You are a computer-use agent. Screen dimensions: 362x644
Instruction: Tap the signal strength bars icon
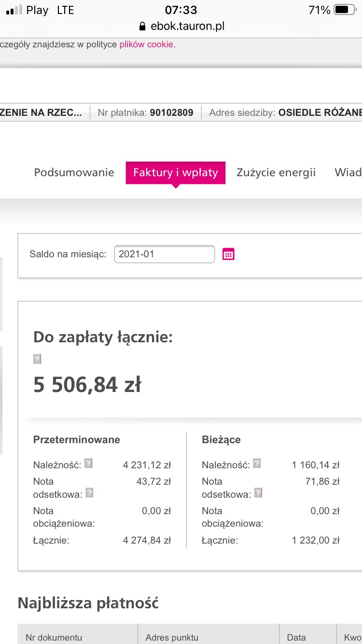14,10
